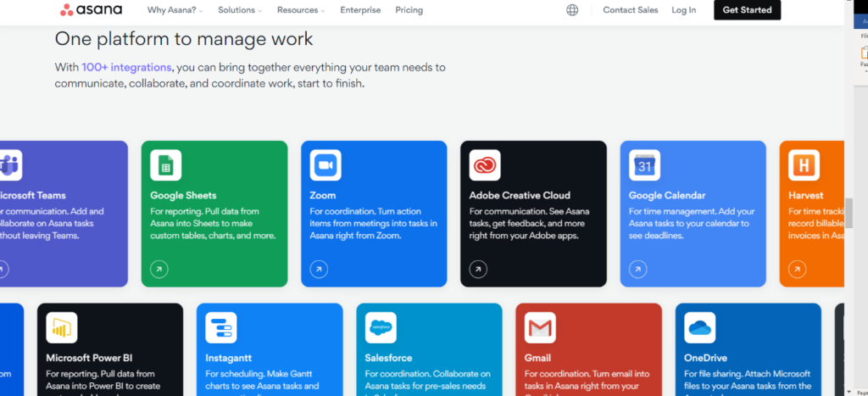Click the Microsoft Power BI icon
Viewport: 868px width, 396px height.
(61, 328)
